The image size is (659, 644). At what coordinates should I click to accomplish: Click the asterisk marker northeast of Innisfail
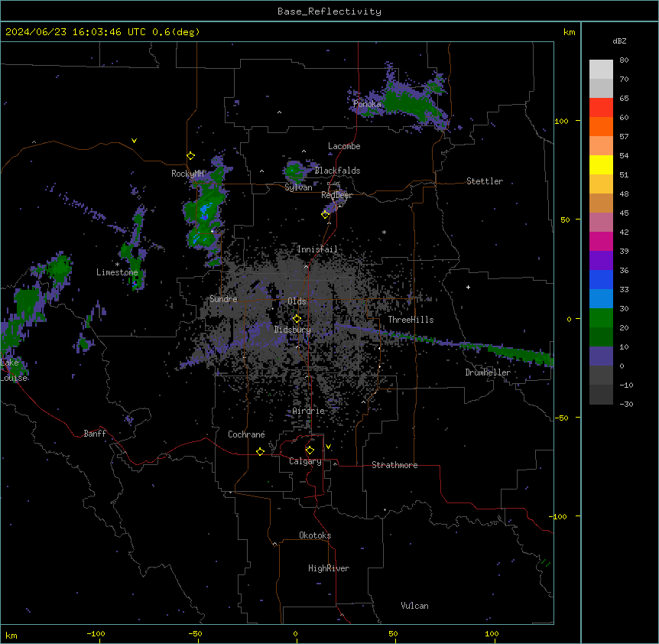(x=384, y=232)
